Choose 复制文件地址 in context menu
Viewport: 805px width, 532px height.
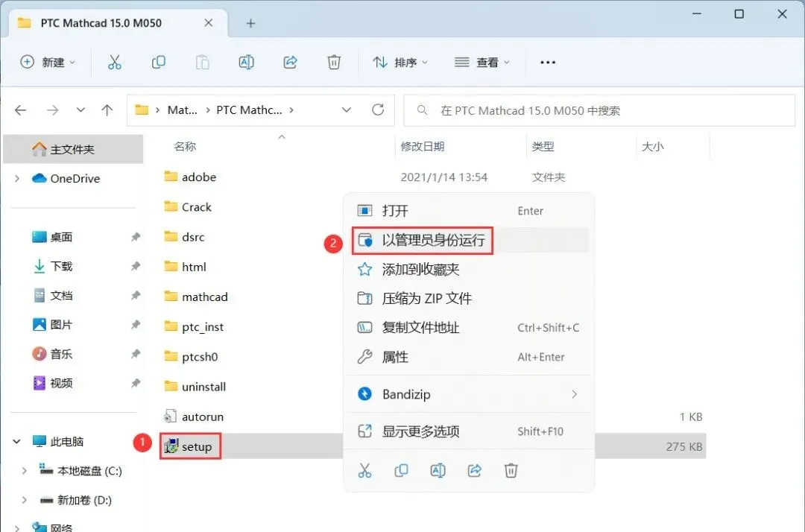click(x=469, y=328)
